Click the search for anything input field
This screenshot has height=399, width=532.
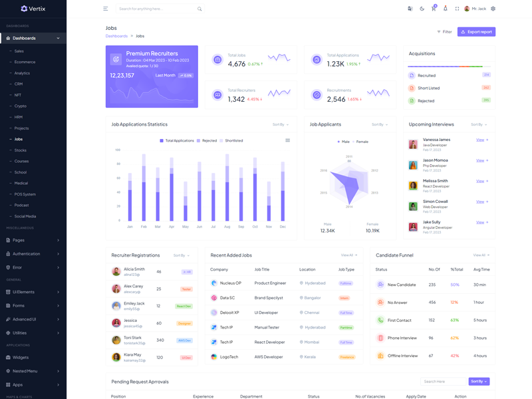click(157, 9)
